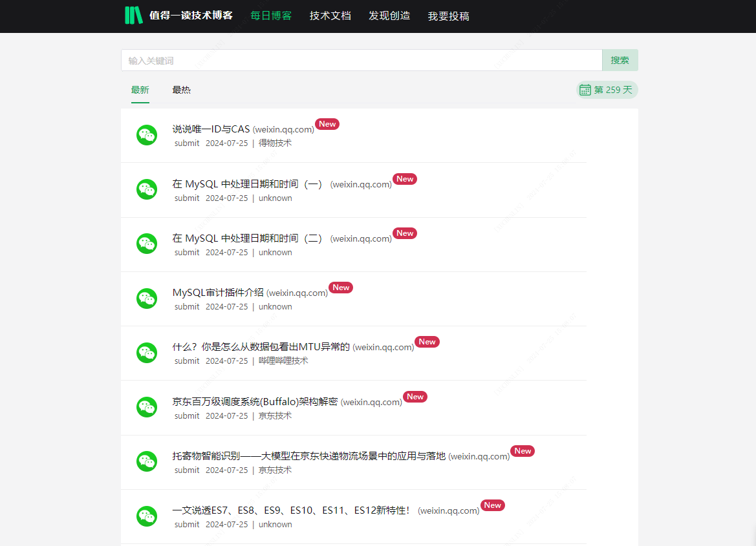Click 京东技术 under 托寄物智能识别 article
The width and height of the screenshot is (756, 546).
275,470
